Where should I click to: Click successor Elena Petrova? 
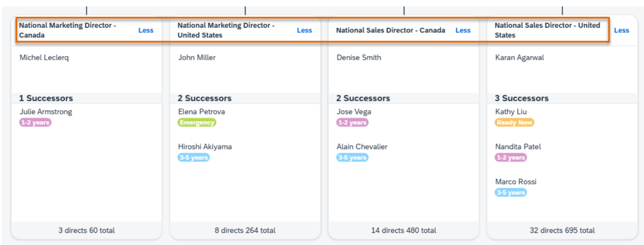click(202, 112)
